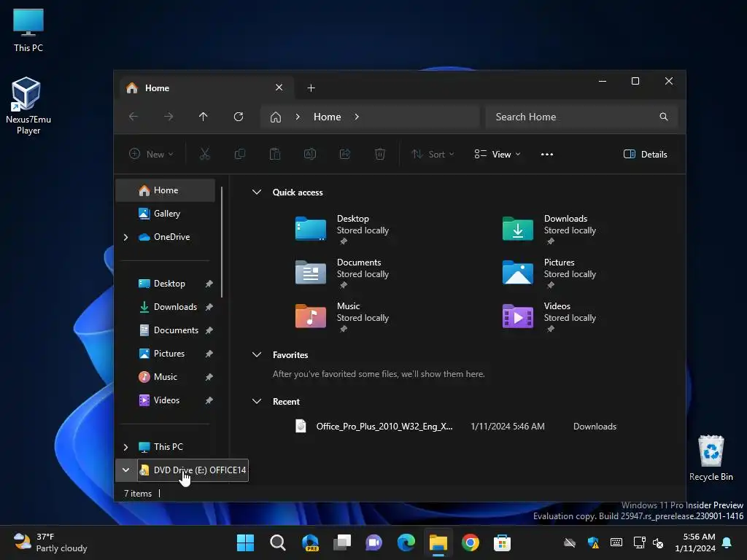Launch Google Chrome from taskbar
Viewport: 747px width, 560px height.
(x=471, y=542)
